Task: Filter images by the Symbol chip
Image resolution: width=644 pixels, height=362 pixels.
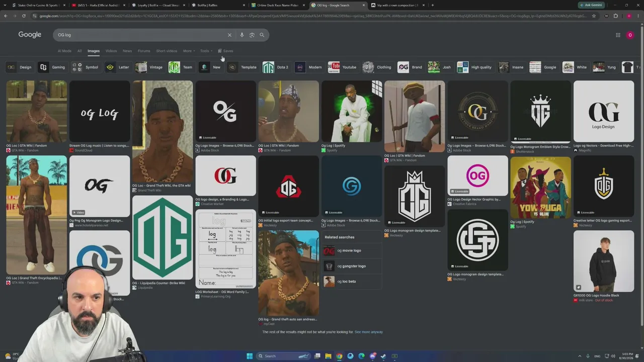Action: pos(86,67)
